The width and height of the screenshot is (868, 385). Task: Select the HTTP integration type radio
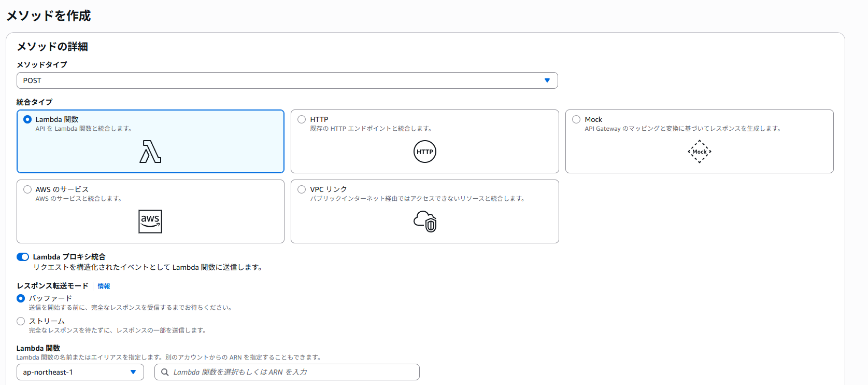(302, 119)
